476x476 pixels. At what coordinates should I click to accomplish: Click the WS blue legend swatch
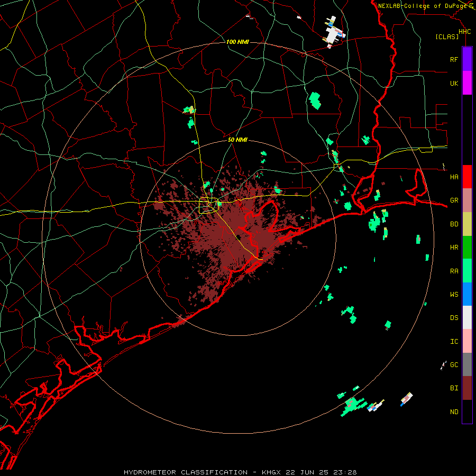click(x=467, y=294)
